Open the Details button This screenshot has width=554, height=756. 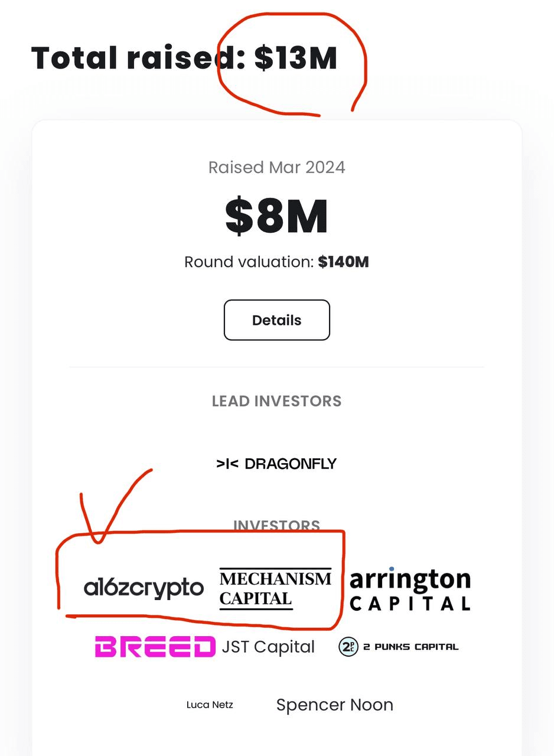(x=276, y=320)
